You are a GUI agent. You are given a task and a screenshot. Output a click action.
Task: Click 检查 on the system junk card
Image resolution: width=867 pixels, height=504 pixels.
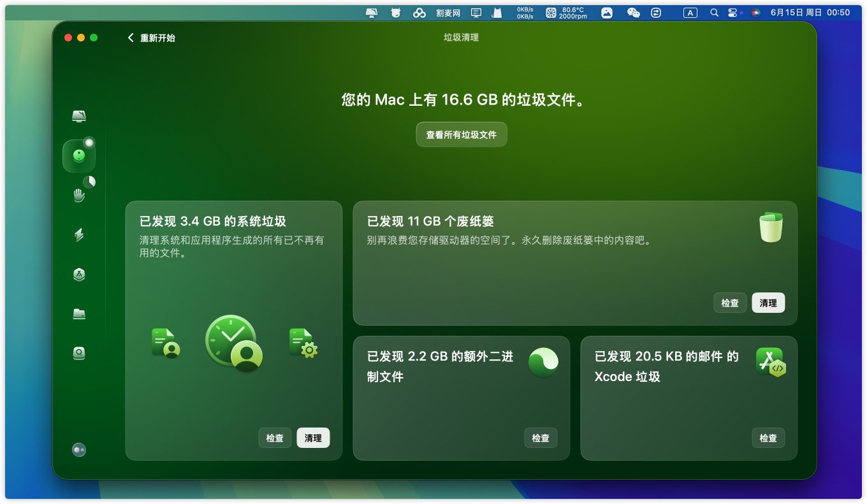pos(275,438)
